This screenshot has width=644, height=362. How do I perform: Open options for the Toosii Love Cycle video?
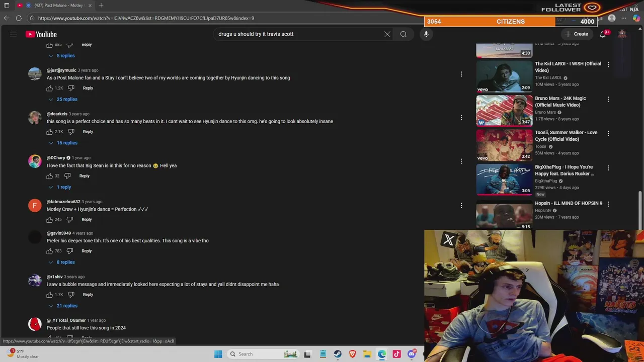pos(608,134)
